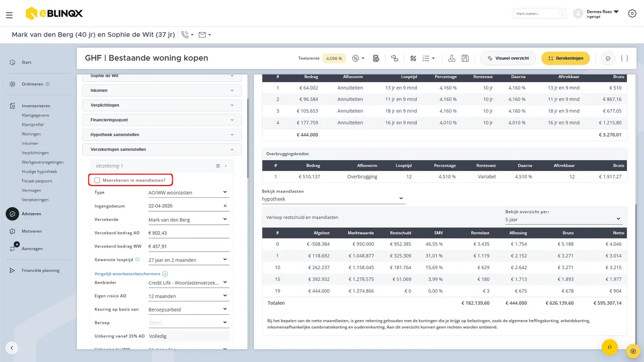Open the settings gear in the header
Screen dimensions: 644x362
pos(632,13)
